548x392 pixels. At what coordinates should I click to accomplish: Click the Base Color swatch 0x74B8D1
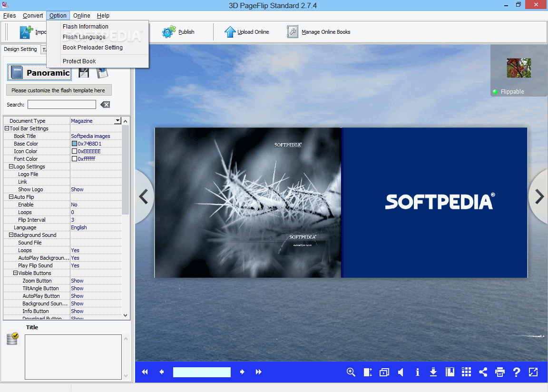tap(74, 144)
